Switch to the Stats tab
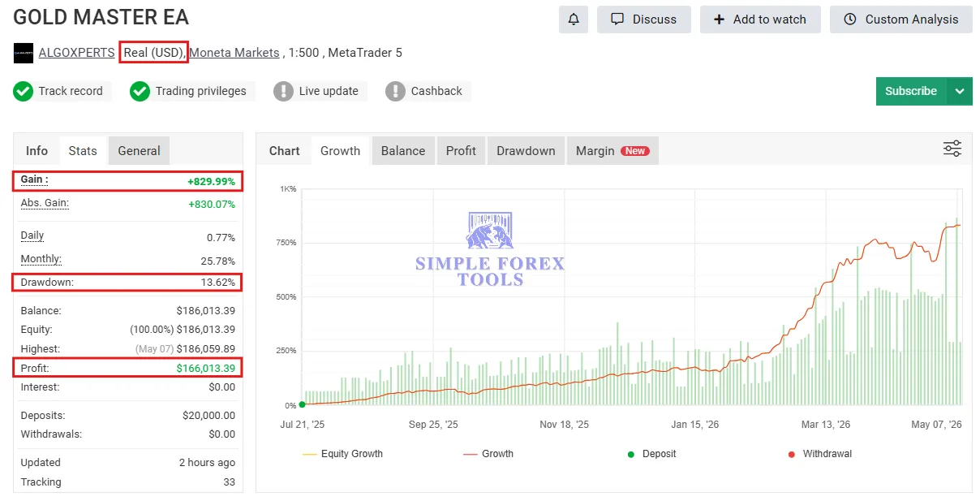The width and height of the screenshot is (980, 501). 83,151
